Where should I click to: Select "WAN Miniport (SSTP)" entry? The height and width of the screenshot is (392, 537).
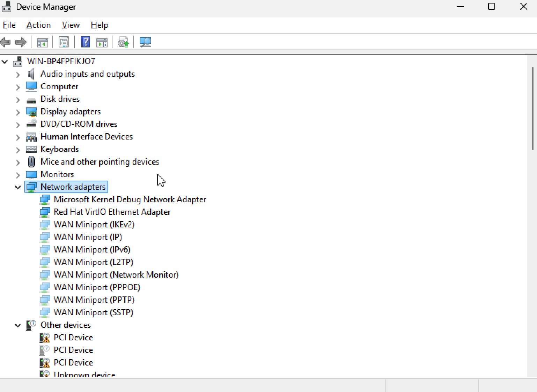coord(94,312)
